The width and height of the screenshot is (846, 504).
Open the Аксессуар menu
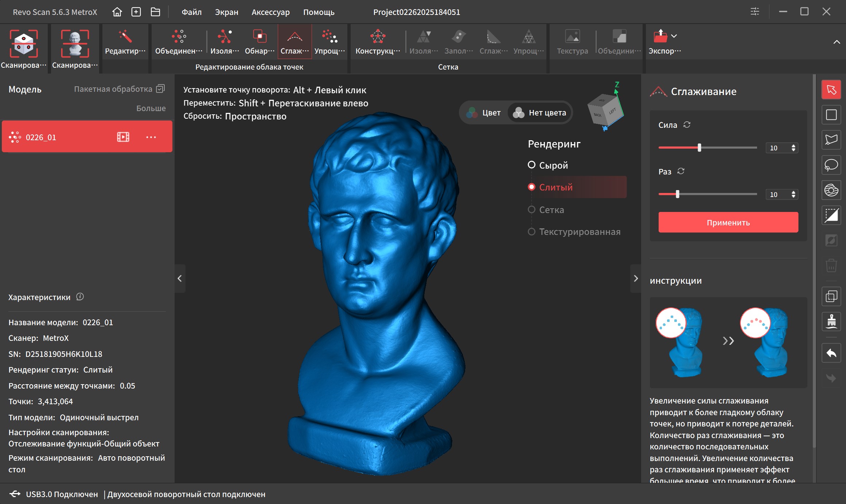(270, 12)
